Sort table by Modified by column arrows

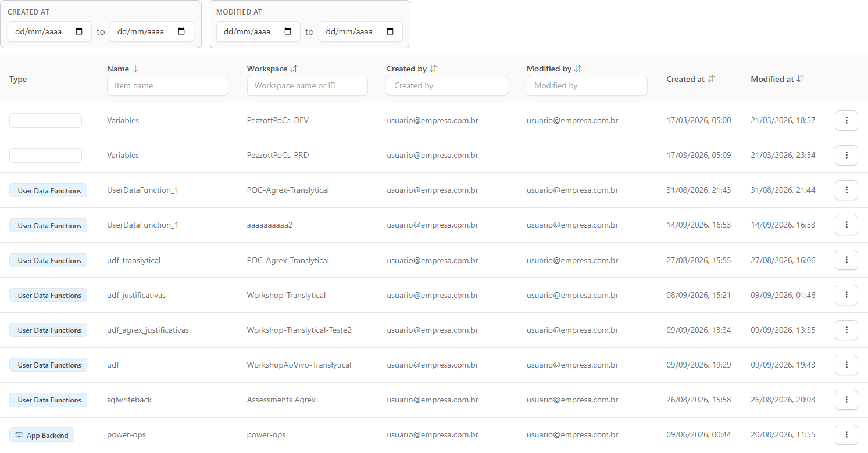click(x=578, y=69)
